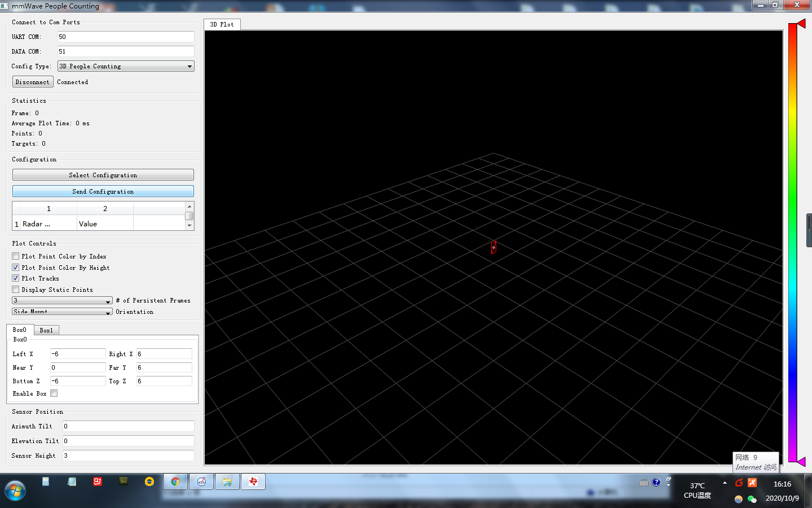Screen dimensions: 812x508
Task: Click the mmWave People Counting window icon
Action: click(x=5, y=6)
